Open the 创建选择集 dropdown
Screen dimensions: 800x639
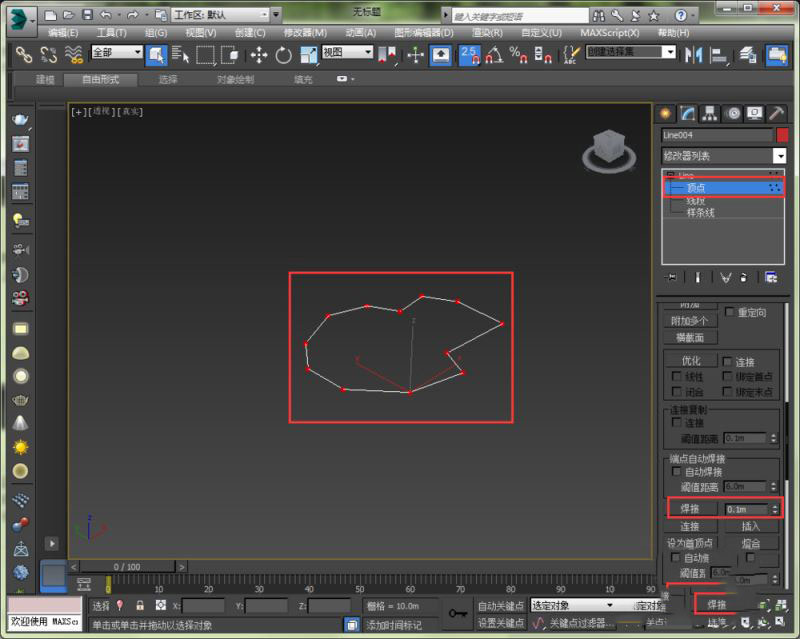coord(632,53)
